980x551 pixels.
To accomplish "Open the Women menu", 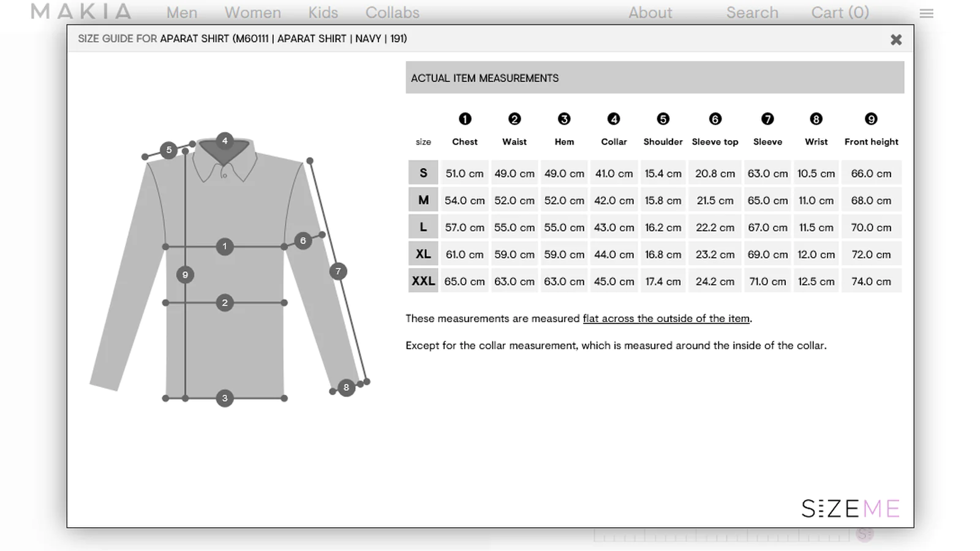I will click(252, 12).
